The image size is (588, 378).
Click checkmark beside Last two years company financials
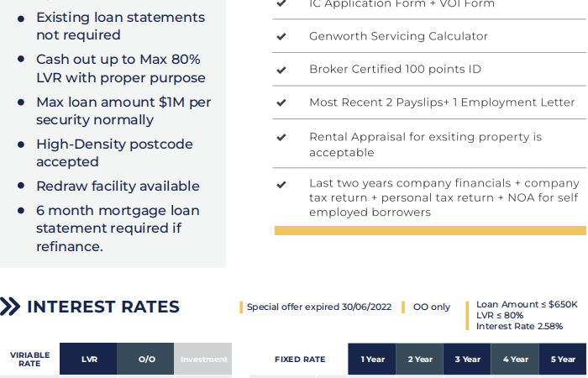pos(281,185)
